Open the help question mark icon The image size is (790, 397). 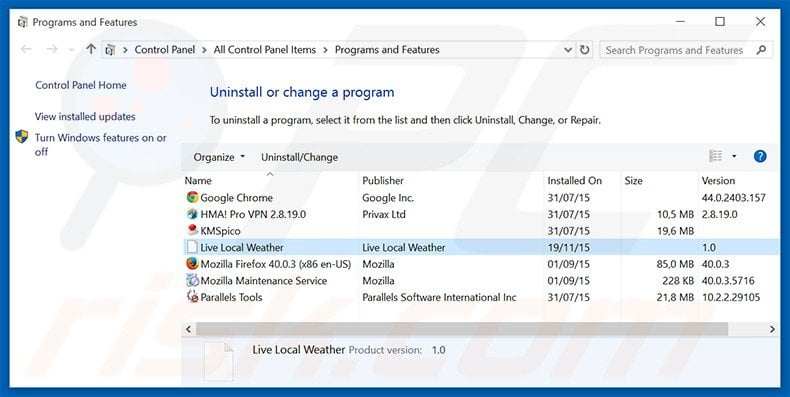[x=760, y=157]
